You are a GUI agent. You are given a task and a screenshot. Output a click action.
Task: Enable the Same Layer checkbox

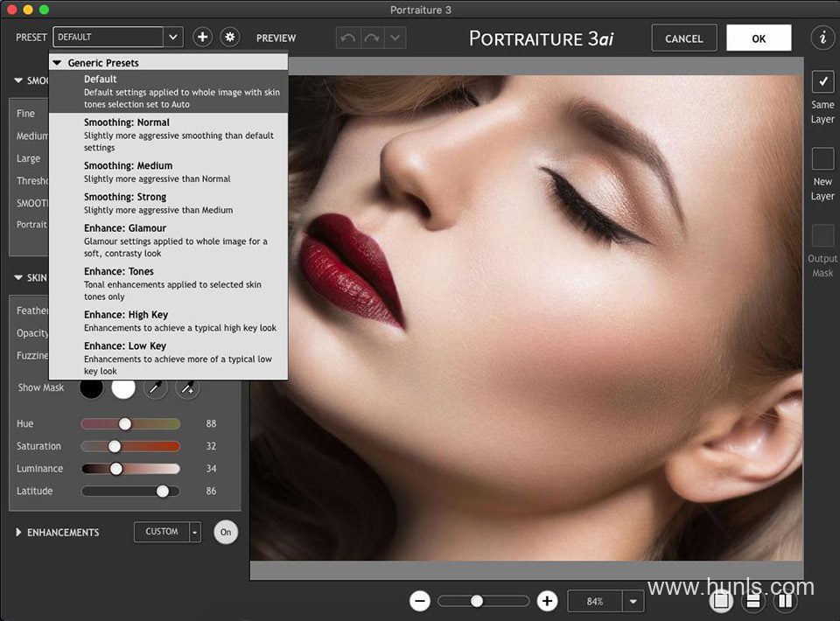[822, 81]
